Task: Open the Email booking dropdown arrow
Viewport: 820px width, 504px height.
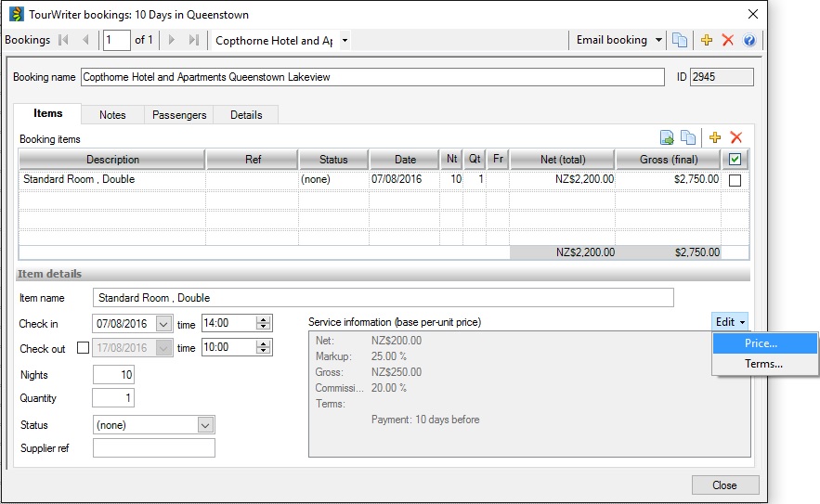Action: pos(658,40)
